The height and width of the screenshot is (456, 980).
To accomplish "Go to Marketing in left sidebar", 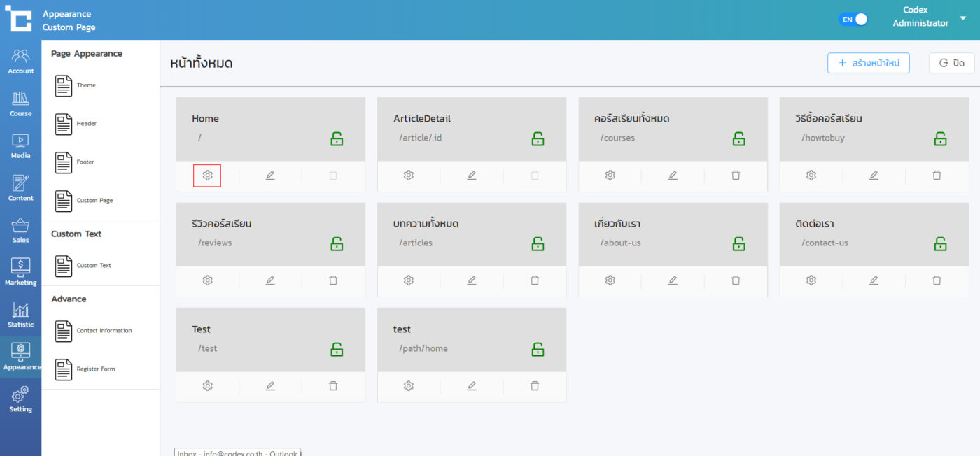I will [x=20, y=273].
